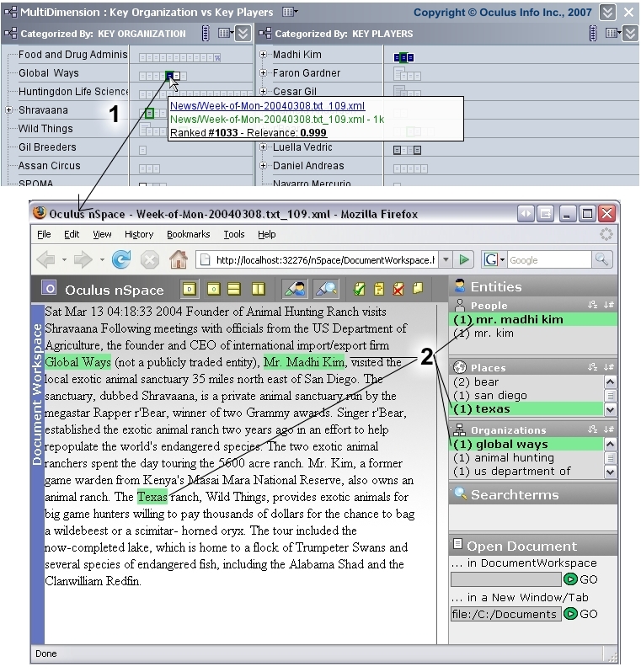Viewport: 641px width, 672px height.
Task: Click the red X document icon
Action: tap(398, 290)
